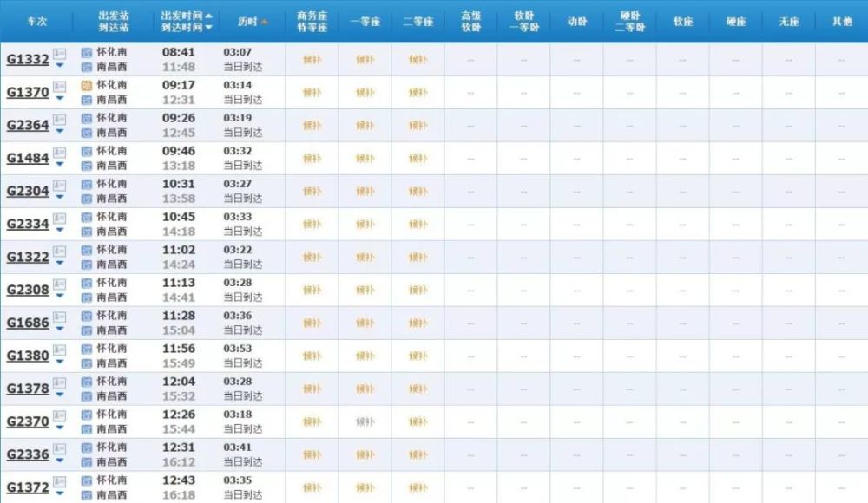Sort by 到达时间 descending arrow
This screenshot has height=503, width=868.
click(208, 28)
